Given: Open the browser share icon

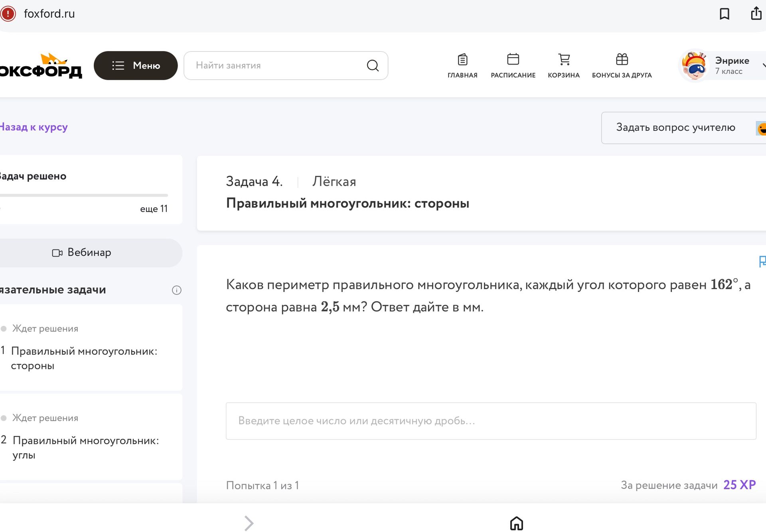Looking at the screenshot, I should 756,13.
